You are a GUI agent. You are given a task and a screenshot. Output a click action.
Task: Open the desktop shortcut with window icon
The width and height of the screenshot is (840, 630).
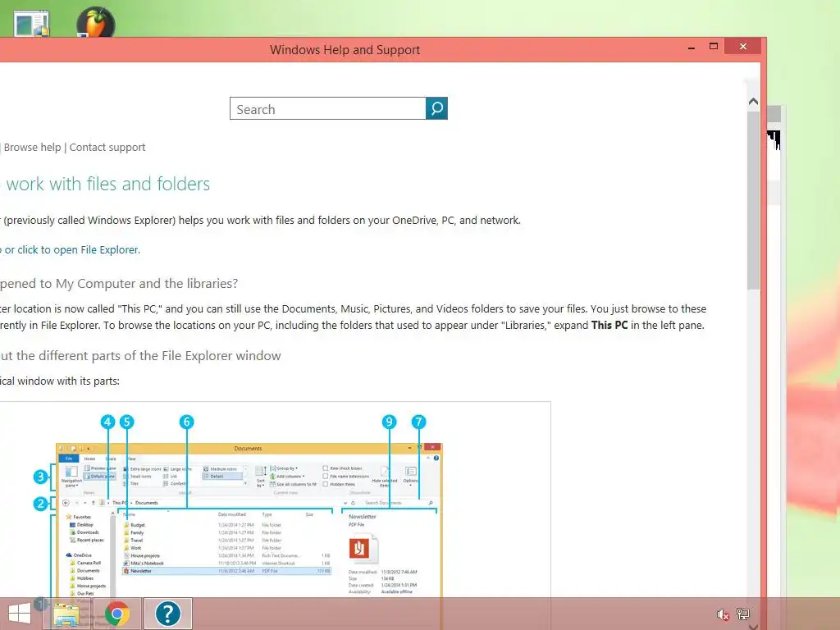31,24
